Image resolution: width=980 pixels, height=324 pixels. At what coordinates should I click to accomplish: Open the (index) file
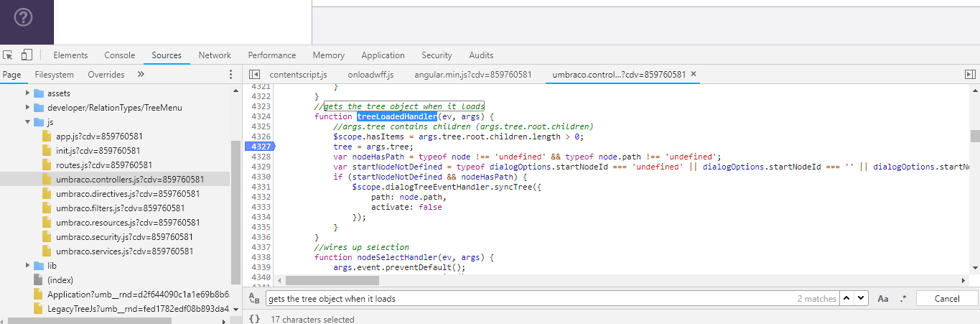click(60, 280)
